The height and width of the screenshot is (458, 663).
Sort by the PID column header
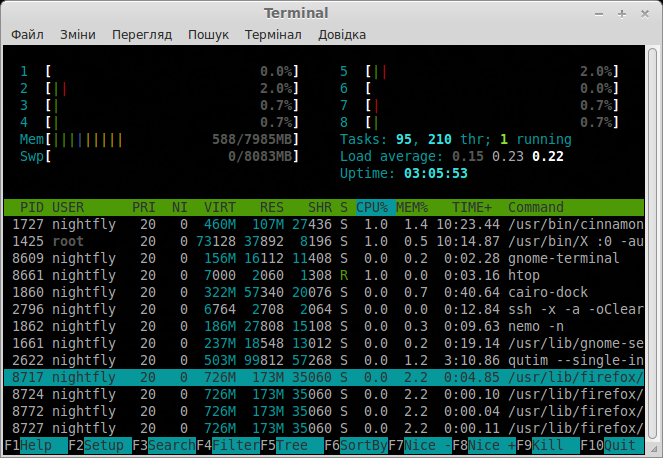click(x=32, y=207)
